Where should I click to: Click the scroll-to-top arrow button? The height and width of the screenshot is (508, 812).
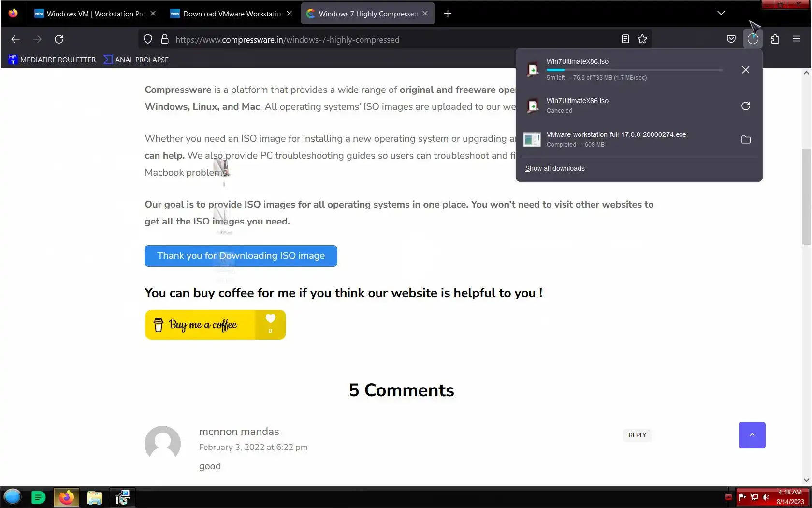[752, 435]
